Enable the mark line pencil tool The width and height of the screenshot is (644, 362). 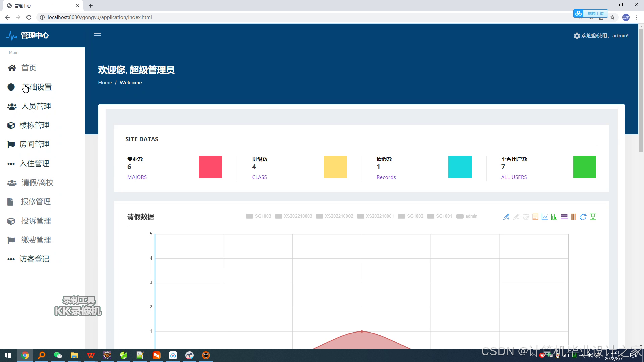coord(506,217)
